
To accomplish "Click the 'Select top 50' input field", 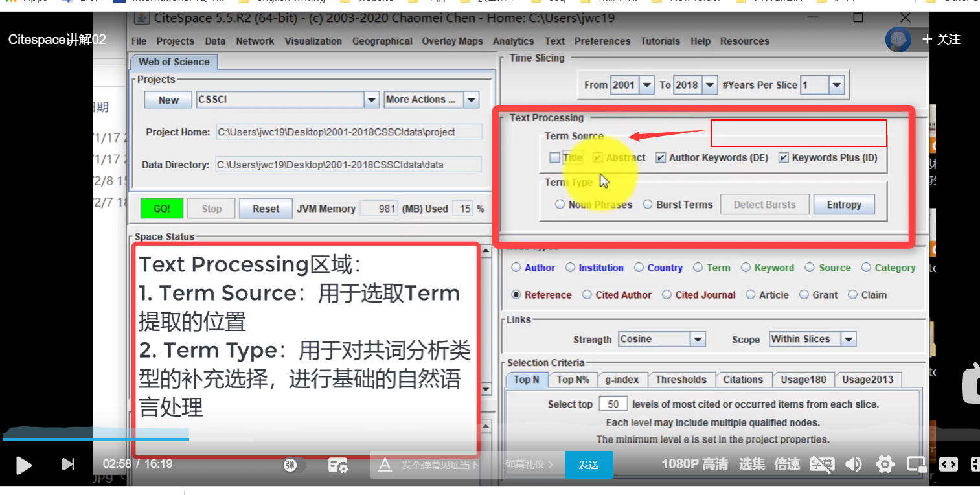I will (612, 403).
